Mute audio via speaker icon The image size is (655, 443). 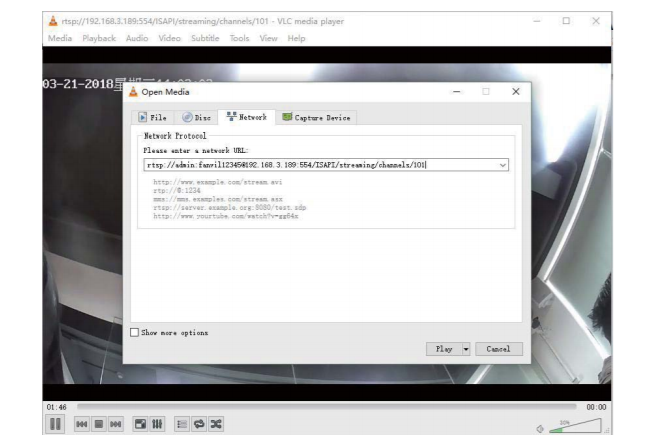click(540, 429)
